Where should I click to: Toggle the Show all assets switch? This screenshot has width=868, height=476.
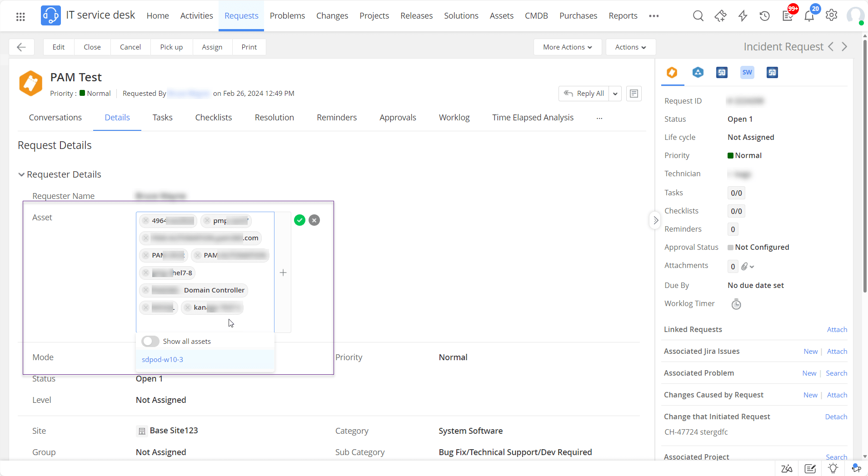coord(150,342)
